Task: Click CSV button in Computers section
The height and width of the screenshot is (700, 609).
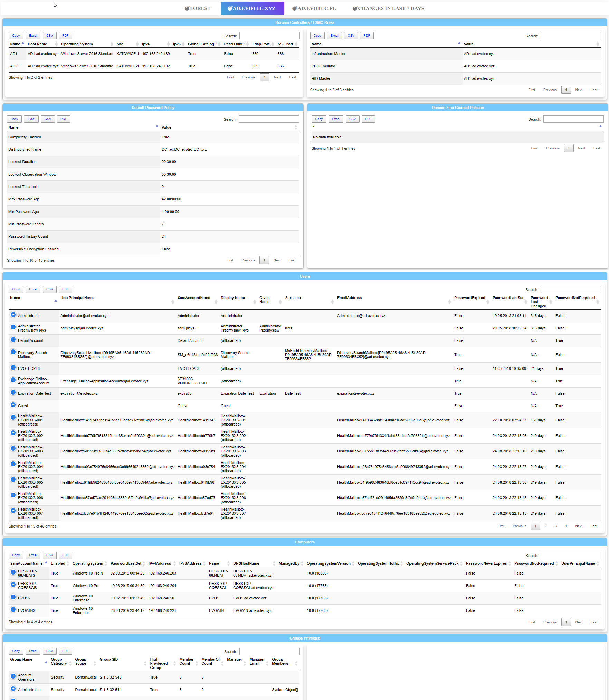Action: pyautogui.click(x=50, y=555)
